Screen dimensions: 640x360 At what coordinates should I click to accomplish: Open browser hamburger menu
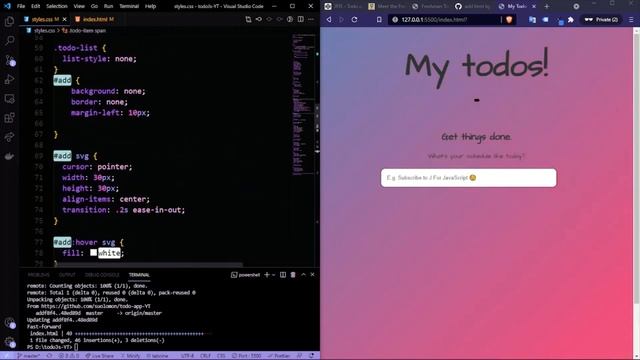(631, 20)
